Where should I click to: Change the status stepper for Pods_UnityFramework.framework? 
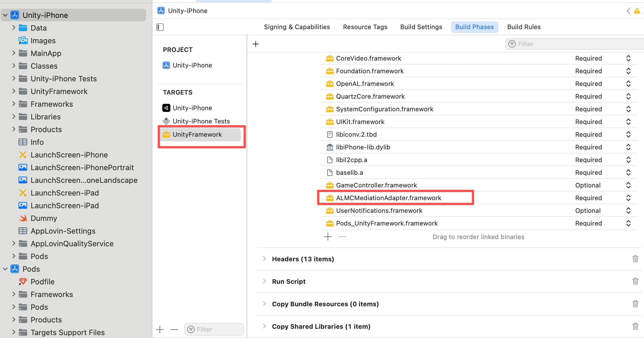coord(628,223)
